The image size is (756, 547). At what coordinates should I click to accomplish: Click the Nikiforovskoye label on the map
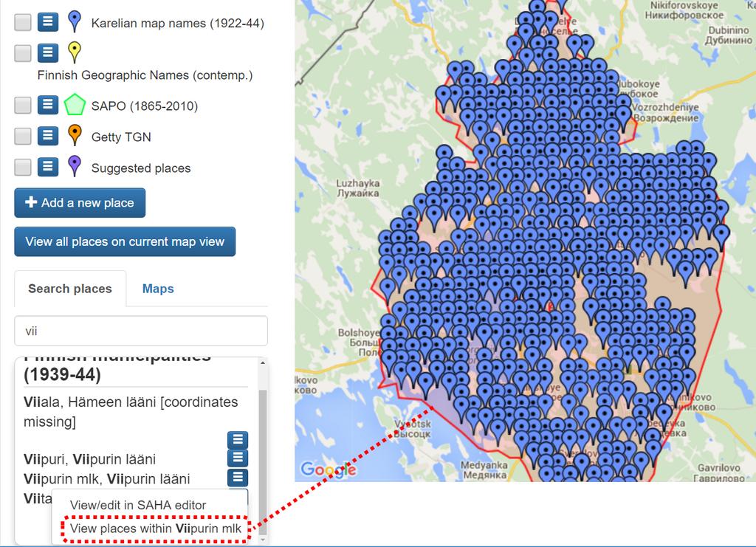(684, 10)
